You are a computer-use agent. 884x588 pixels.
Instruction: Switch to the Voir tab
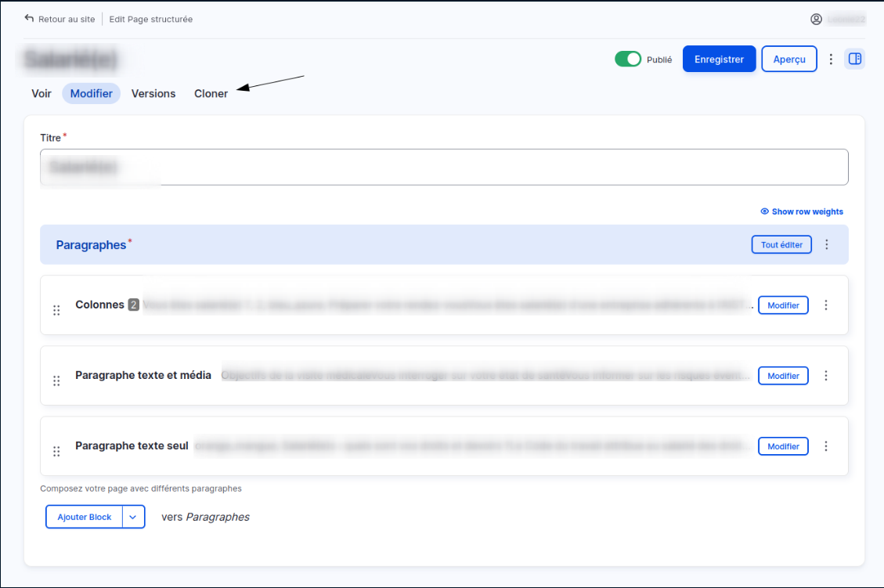pyautogui.click(x=41, y=94)
